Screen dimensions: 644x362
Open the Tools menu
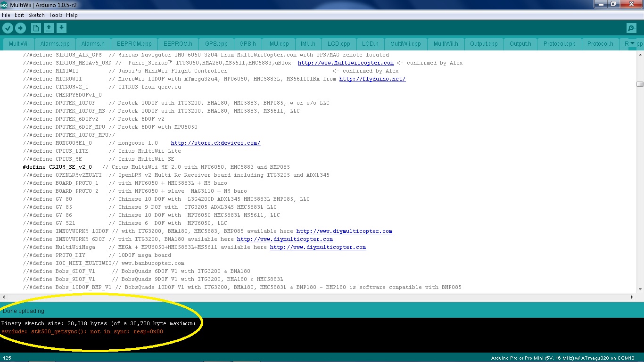tap(55, 15)
